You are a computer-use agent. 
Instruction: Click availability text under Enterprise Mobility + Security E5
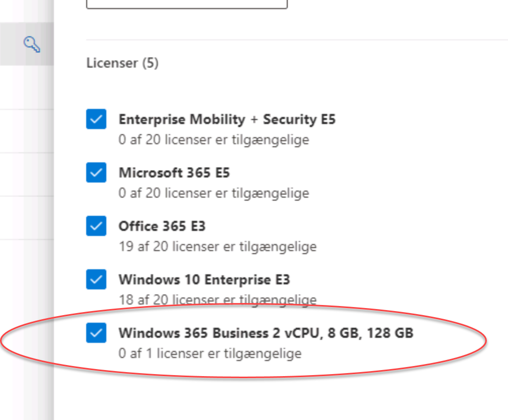214,140
